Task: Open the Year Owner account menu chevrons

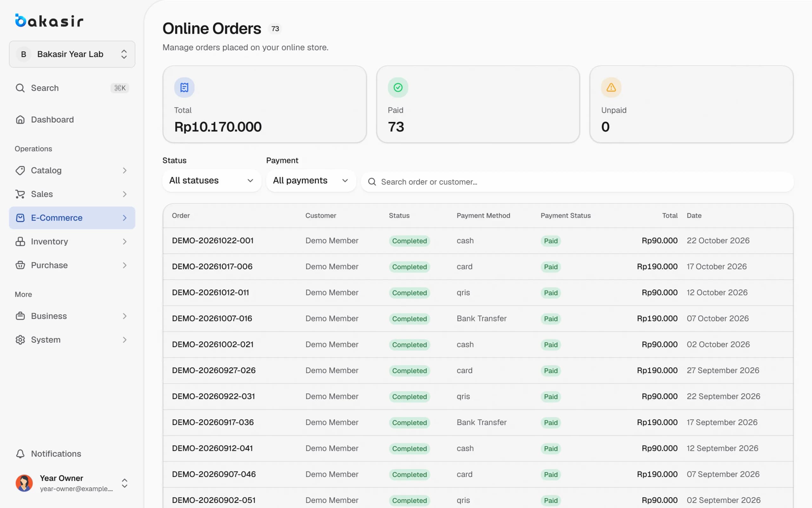Action: pos(124,483)
